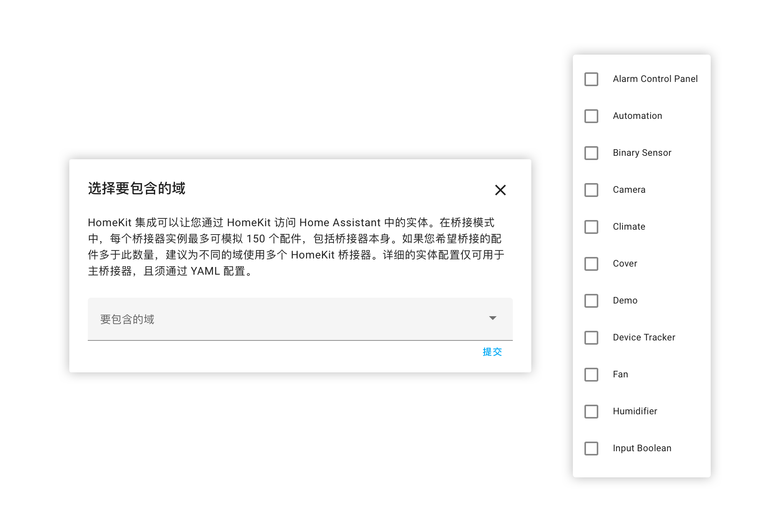Screen dimensions: 780x532
Task: Toggle the Climate domain option
Action: [x=591, y=226]
